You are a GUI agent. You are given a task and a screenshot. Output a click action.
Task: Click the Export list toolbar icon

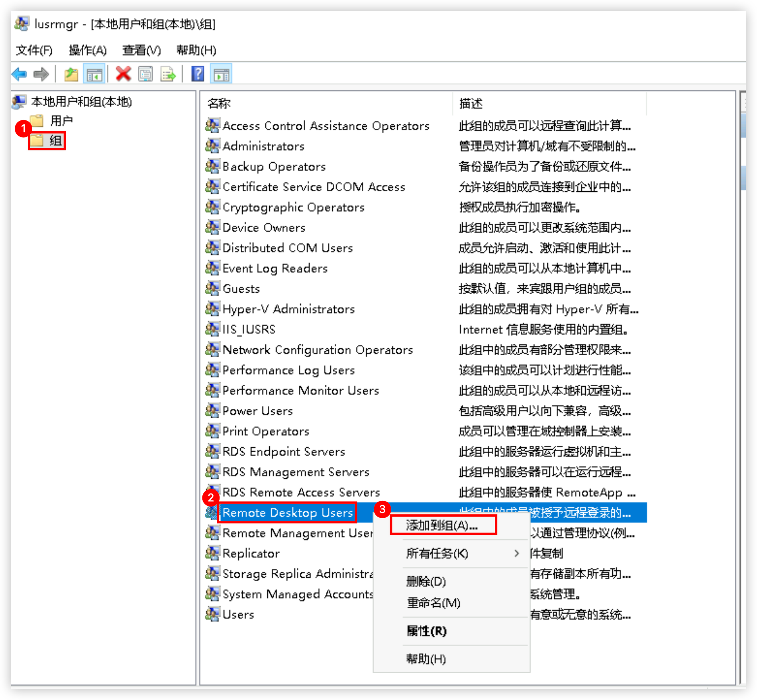click(168, 74)
